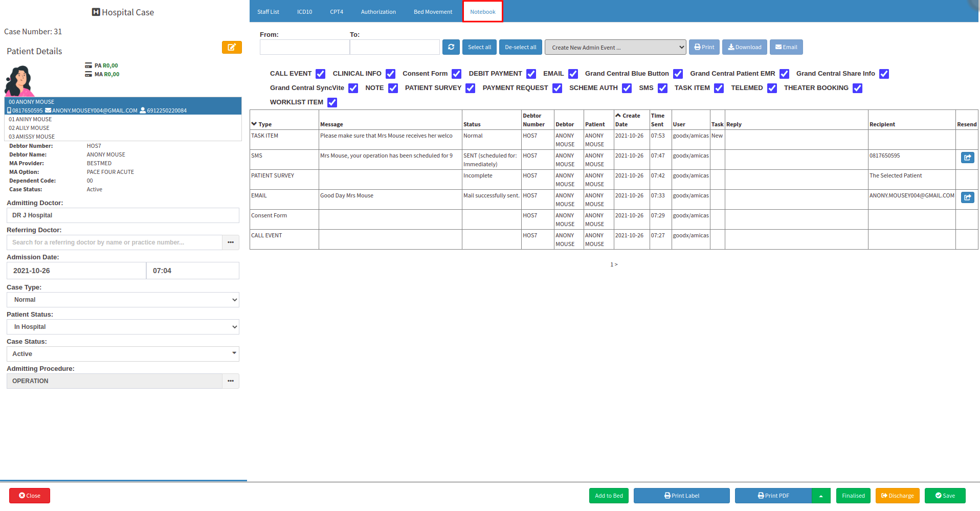Uncheck the CALL EVENT checkbox
Screen dimensions: 980x511
pos(321,74)
